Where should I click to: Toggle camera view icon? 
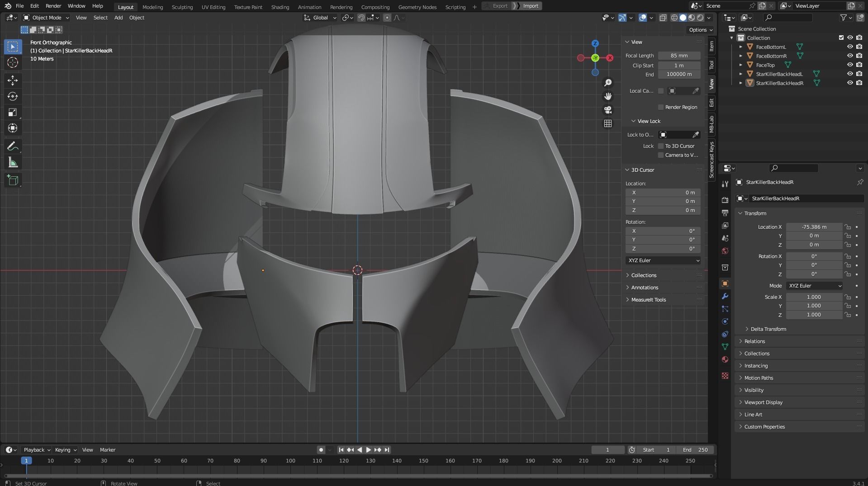[608, 110]
